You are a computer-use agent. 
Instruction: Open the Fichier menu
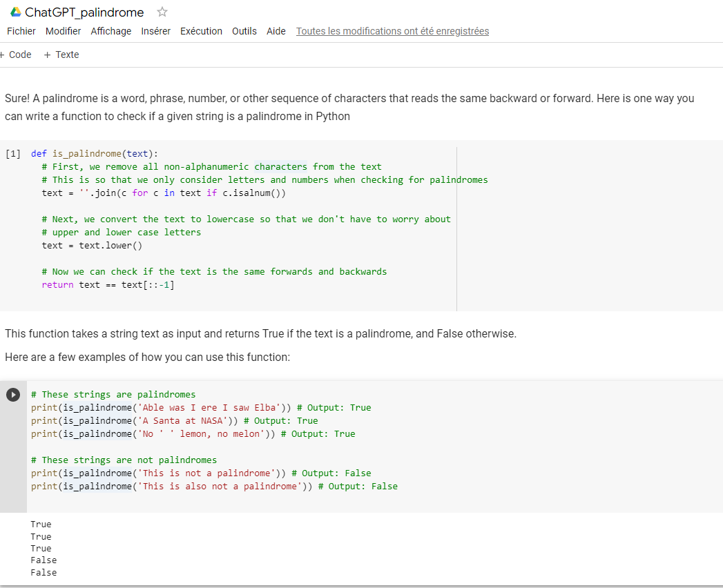coord(21,31)
